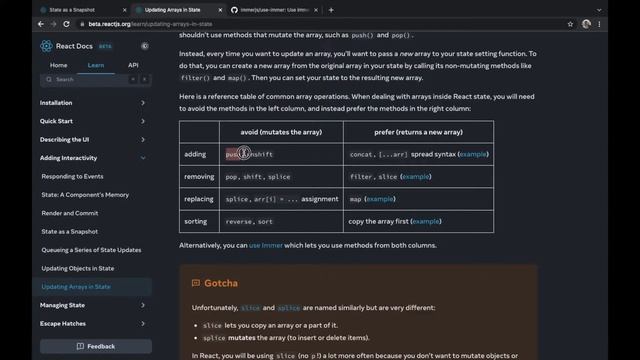
Task: Toggle the dark mode icon
Action: click(x=144, y=46)
